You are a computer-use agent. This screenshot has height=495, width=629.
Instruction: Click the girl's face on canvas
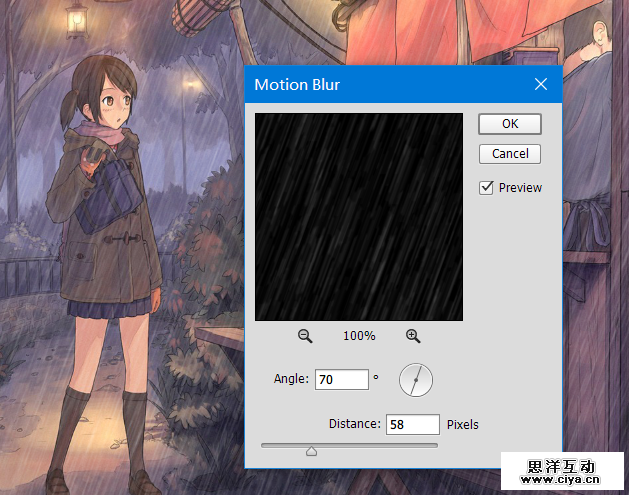[x=114, y=103]
